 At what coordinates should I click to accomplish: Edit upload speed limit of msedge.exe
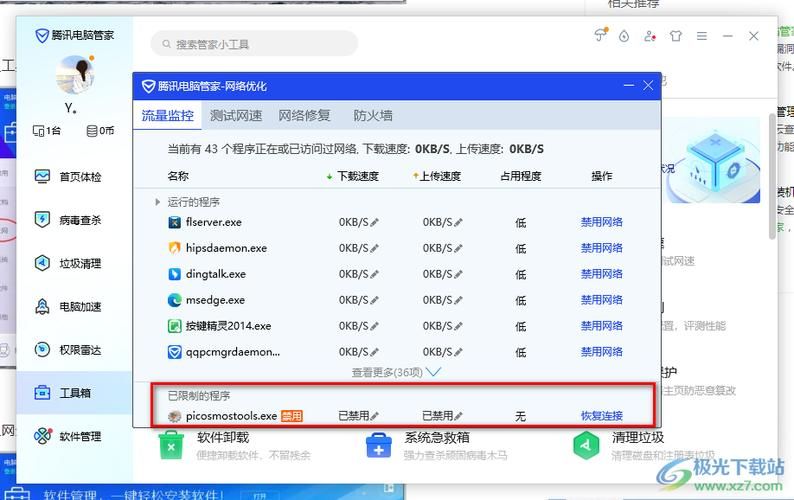[x=458, y=300]
